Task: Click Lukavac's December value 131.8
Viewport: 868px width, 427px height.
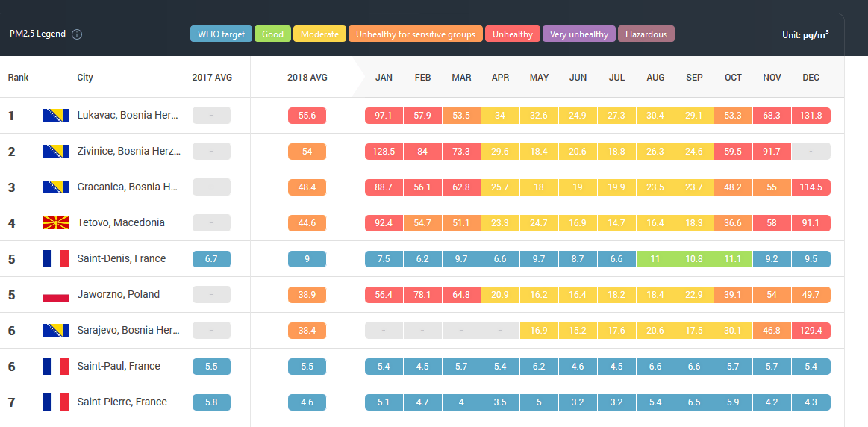Action: tap(811, 116)
